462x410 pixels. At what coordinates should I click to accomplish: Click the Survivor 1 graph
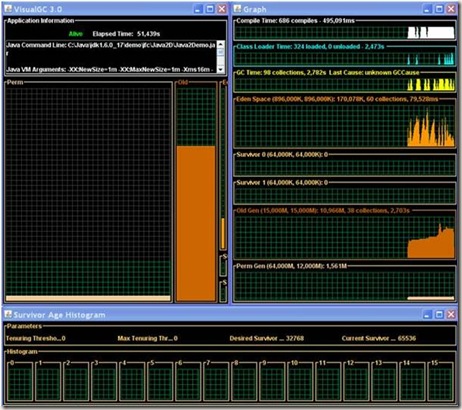pos(345,195)
